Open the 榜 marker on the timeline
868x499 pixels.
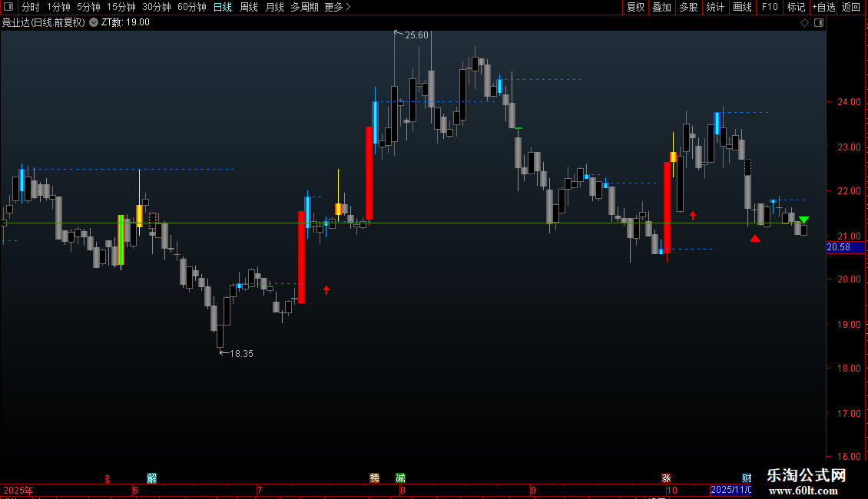(x=375, y=478)
